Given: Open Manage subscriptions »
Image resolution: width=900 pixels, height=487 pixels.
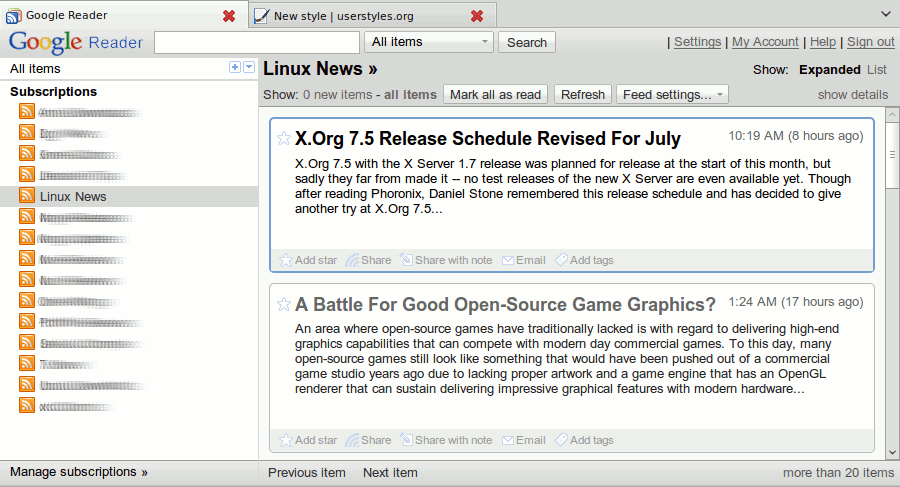Looking at the screenshot, I should click(x=79, y=472).
